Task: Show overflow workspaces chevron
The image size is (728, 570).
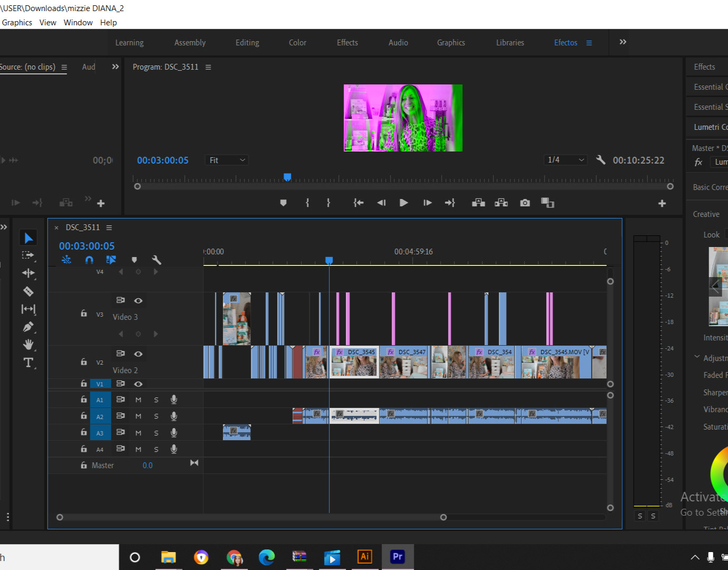Action: click(623, 42)
